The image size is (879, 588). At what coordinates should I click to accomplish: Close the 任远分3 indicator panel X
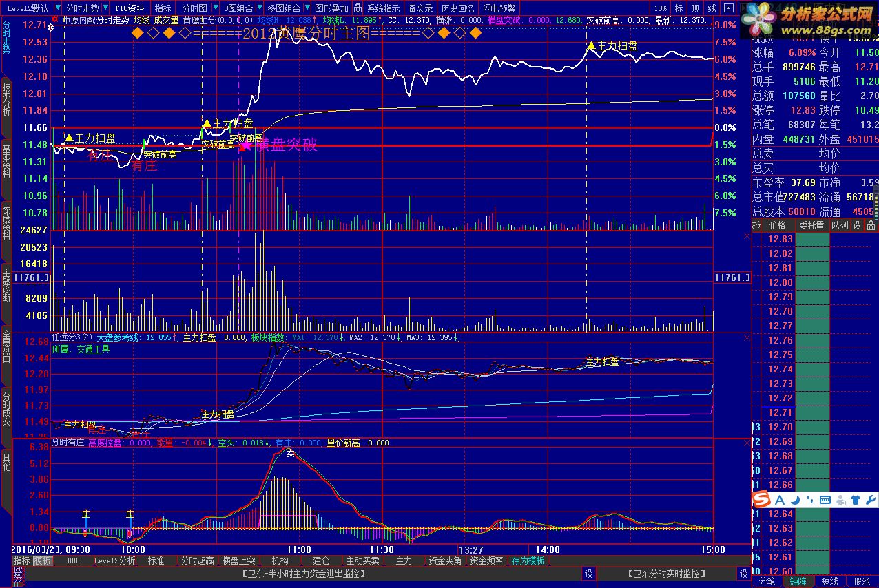pos(747,337)
